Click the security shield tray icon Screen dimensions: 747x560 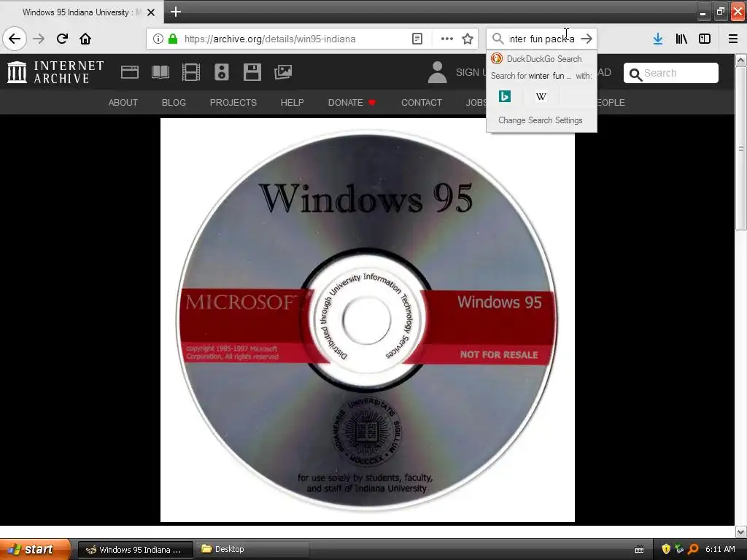[x=666, y=549]
